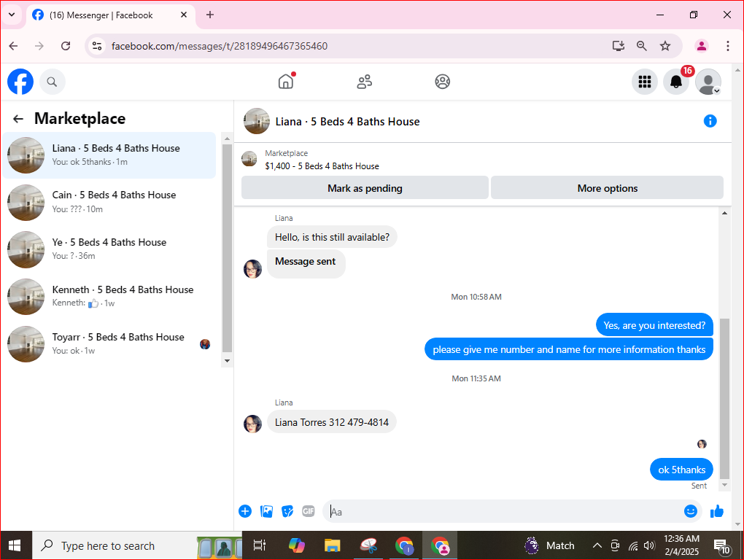
Task: Mark the listing as pending
Action: (365, 188)
